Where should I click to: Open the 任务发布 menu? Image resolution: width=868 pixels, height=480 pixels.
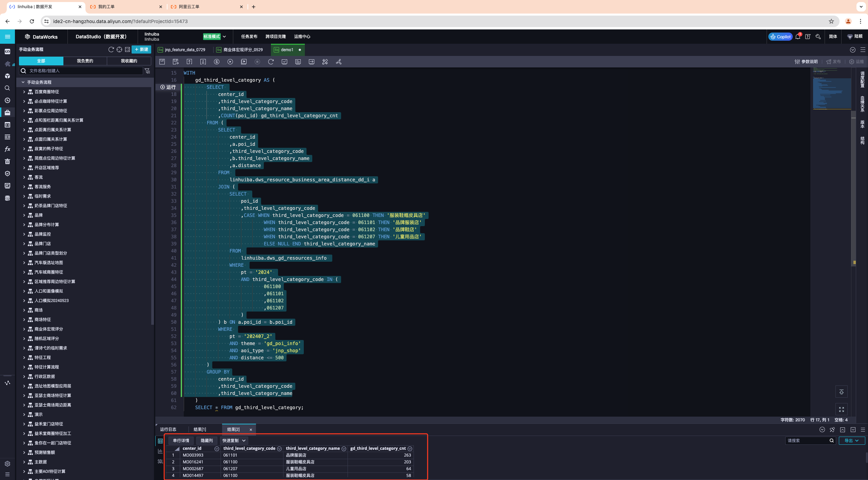click(x=249, y=37)
